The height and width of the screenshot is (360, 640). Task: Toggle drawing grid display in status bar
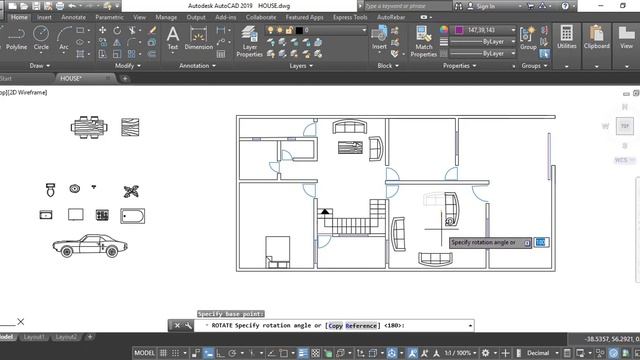pos(163,353)
